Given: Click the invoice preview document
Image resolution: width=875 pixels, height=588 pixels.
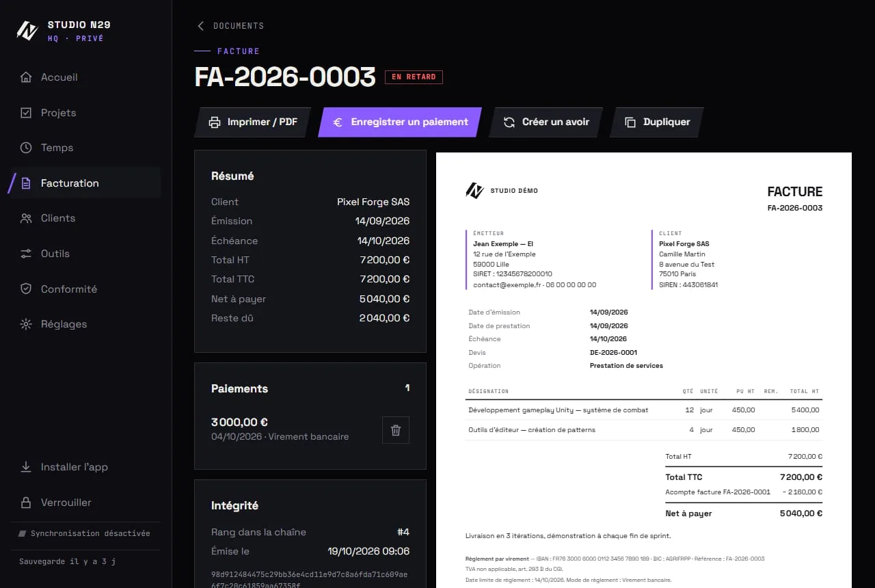Looking at the screenshot, I should pos(644,370).
